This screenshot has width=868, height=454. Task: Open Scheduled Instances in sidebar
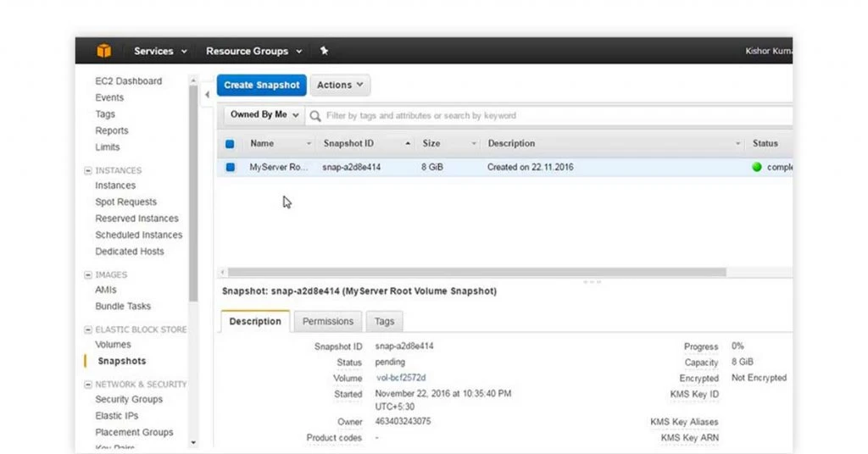tap(138, 235)
